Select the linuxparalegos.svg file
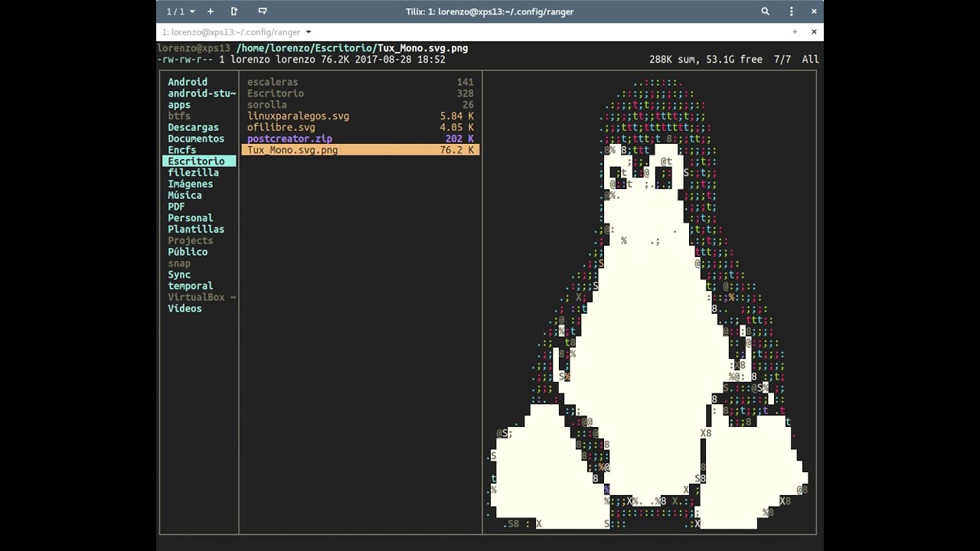Viewport: 980px width, 551px height. point(361,116)
